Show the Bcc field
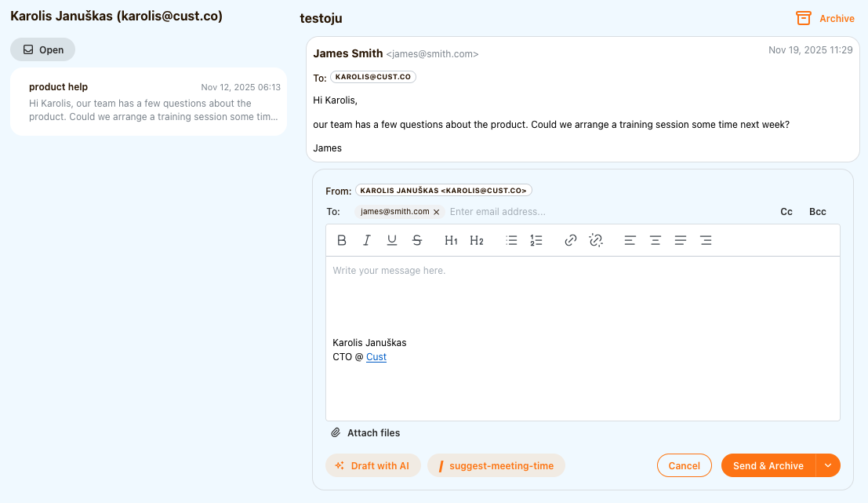The height and width of the screenshot is (503, 868). tap(818, 212)
